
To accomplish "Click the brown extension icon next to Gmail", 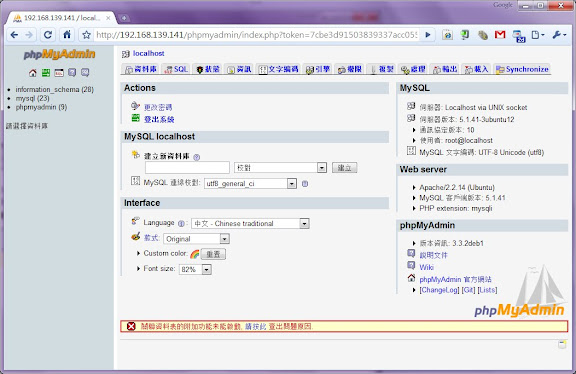I will (x=483, y=35).
